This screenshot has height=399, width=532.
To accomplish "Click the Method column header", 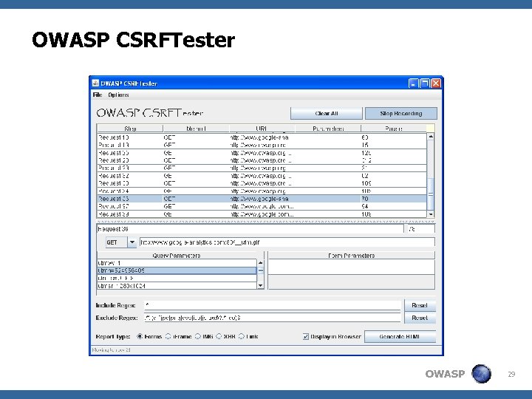I will (196, 129).
